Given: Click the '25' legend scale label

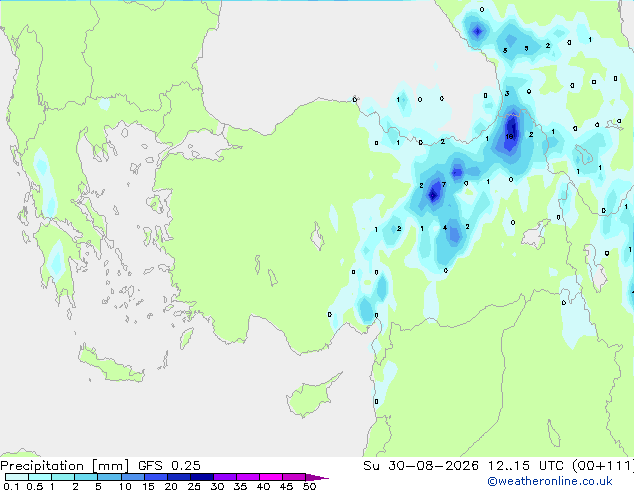Looking at the screenshot, I should (x=194, y=486).
